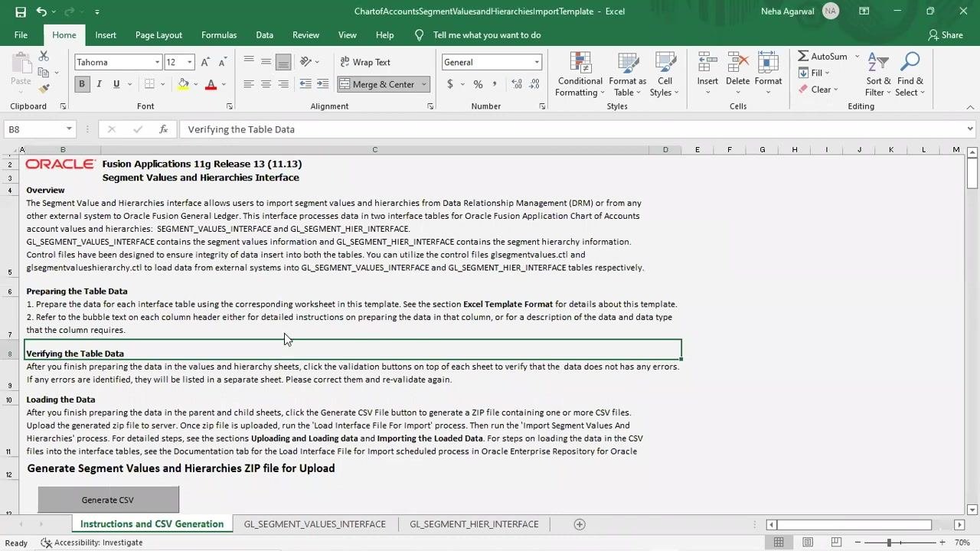Open Sort & Filter options

878,75
